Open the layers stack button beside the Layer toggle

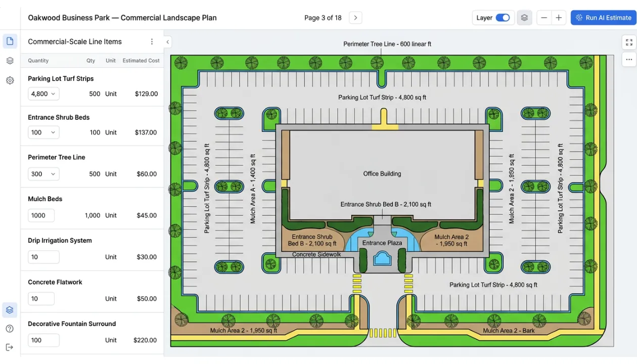524,17
